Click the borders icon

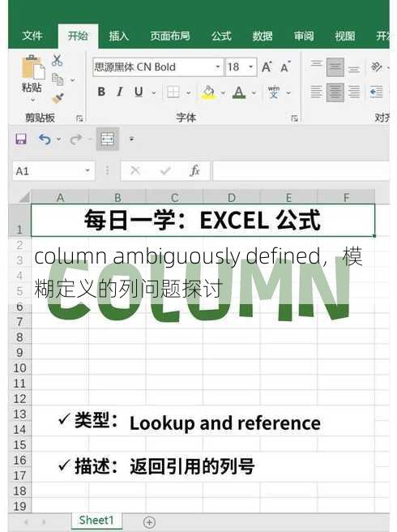tap(173, 92)
